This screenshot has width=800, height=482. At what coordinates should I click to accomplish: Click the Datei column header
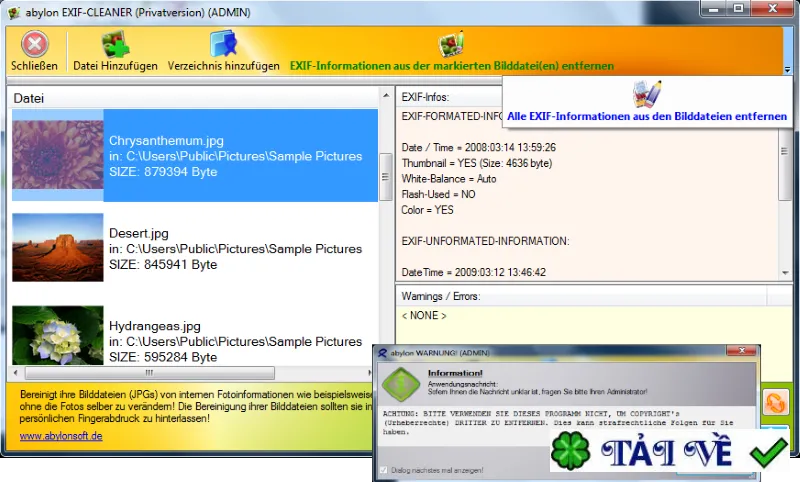click(x=194, y=98)
